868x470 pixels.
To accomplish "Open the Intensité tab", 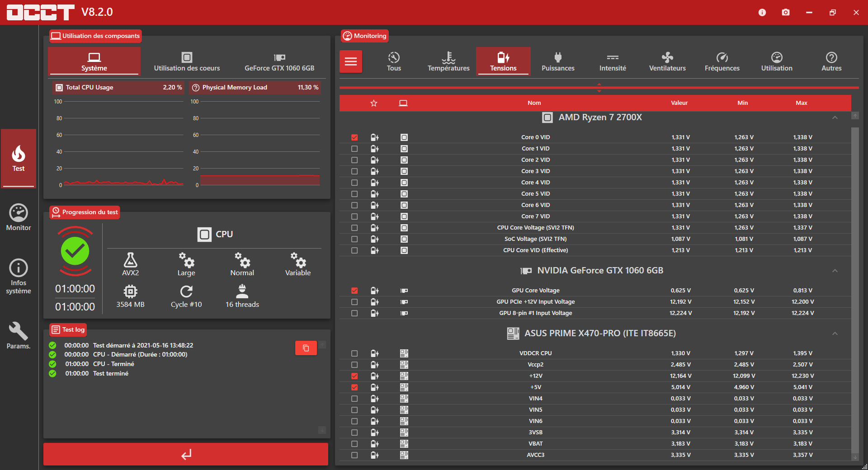I will point(613,61).
